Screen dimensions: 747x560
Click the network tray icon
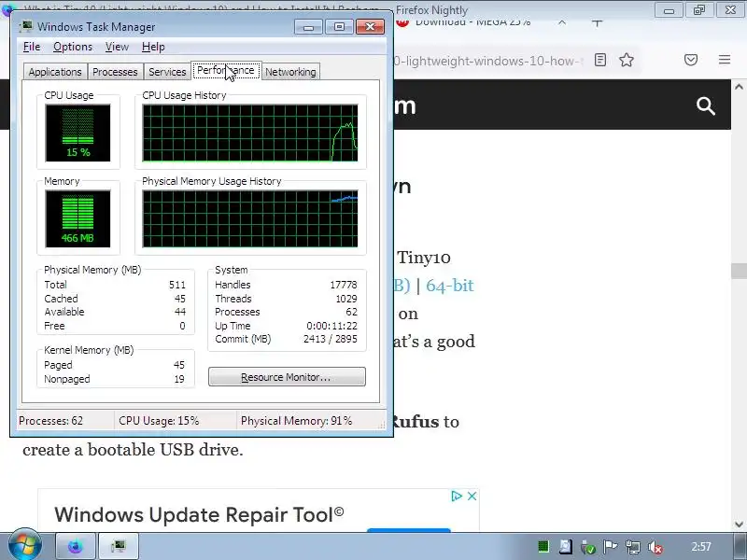pos(633,547)
